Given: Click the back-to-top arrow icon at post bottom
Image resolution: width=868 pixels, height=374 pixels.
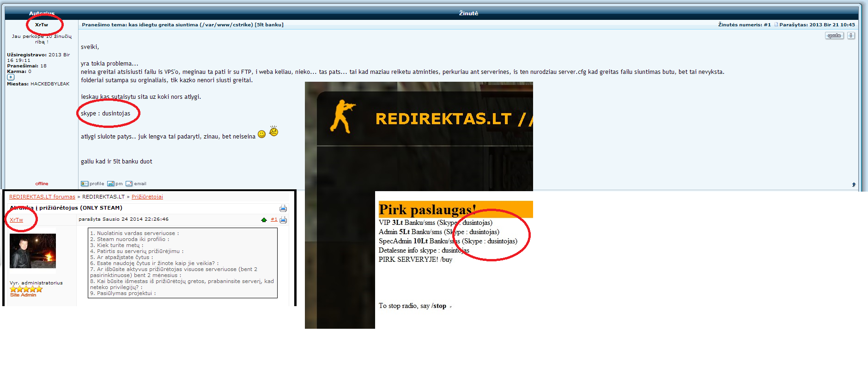Looking at the screenshot, I should [x=854, y=184].
